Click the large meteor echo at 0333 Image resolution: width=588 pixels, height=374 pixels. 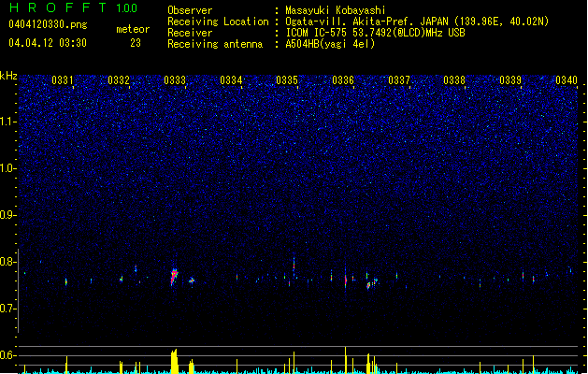174,277
